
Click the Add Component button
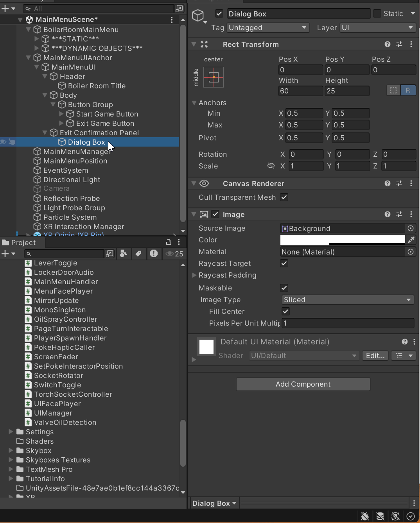(303, 384)
